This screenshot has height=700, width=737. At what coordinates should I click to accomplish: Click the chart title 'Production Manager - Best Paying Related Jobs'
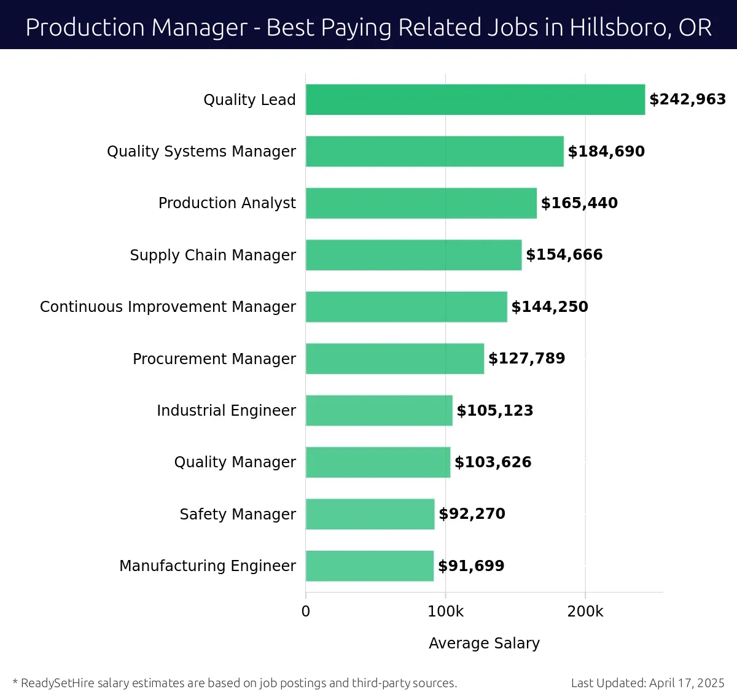[x=368, y=28]
